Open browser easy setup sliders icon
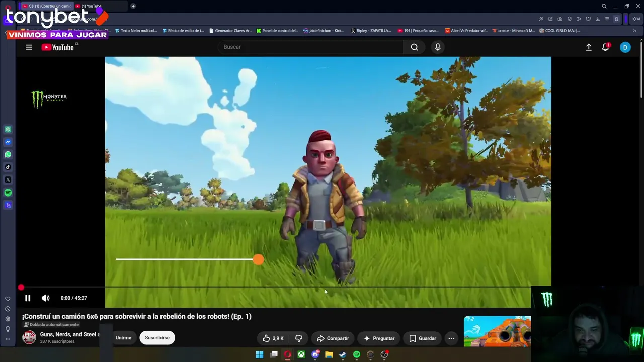 click(x=607, y=19)
